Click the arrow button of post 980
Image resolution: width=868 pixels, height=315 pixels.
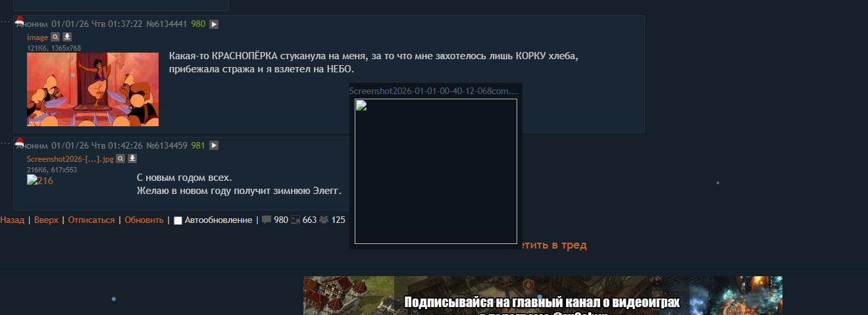(x=214, y=24)
